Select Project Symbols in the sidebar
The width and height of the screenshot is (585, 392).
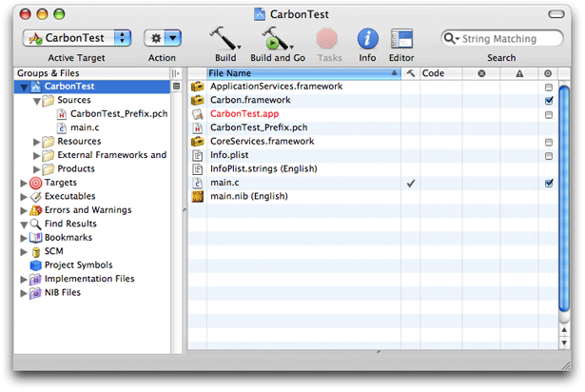click(x=78, y=265)
